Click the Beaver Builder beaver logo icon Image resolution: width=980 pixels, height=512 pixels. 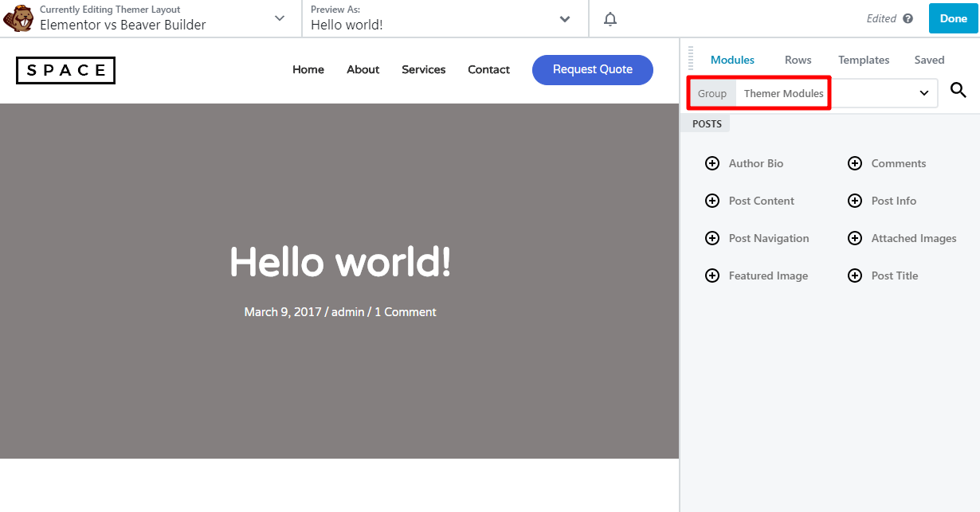(x=18, y=18)
